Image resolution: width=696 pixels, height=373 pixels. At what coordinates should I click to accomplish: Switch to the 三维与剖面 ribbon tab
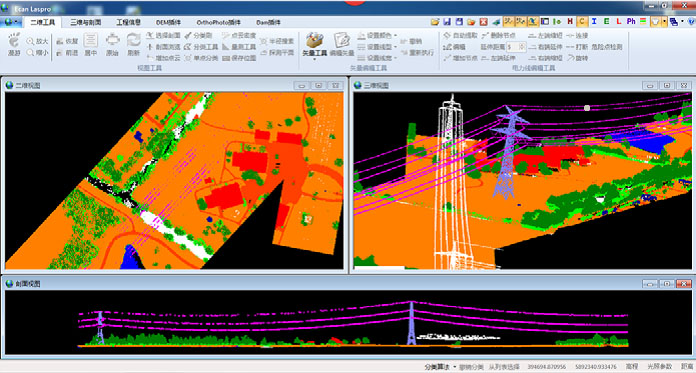86,22
